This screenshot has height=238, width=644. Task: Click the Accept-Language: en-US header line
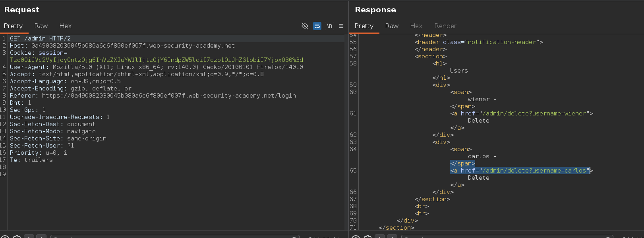coord(65,81)
